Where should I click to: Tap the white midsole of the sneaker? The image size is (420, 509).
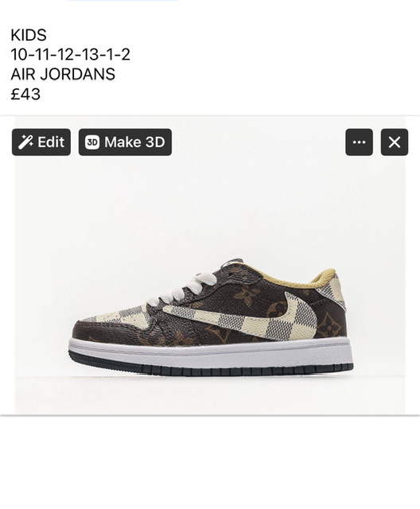coord(210,352)
